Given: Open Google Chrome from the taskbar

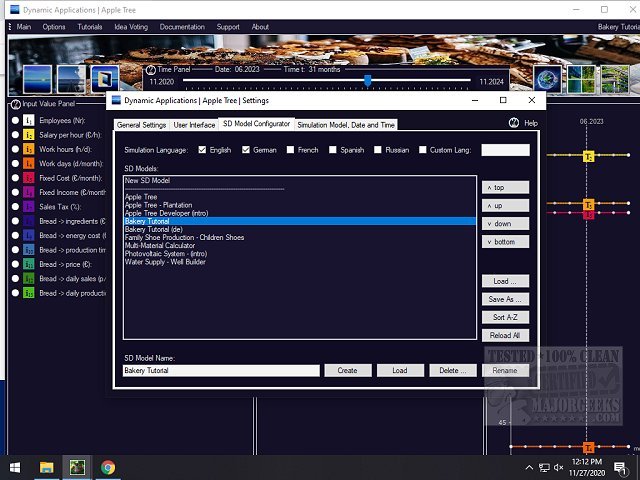Looking at the screenshot, I should tap(108, 467).
